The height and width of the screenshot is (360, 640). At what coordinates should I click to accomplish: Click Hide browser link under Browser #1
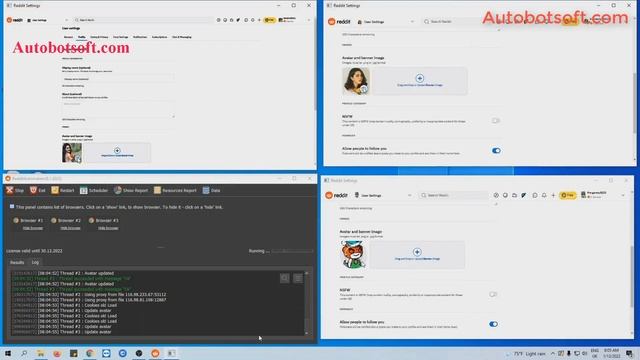pos(33,228)
